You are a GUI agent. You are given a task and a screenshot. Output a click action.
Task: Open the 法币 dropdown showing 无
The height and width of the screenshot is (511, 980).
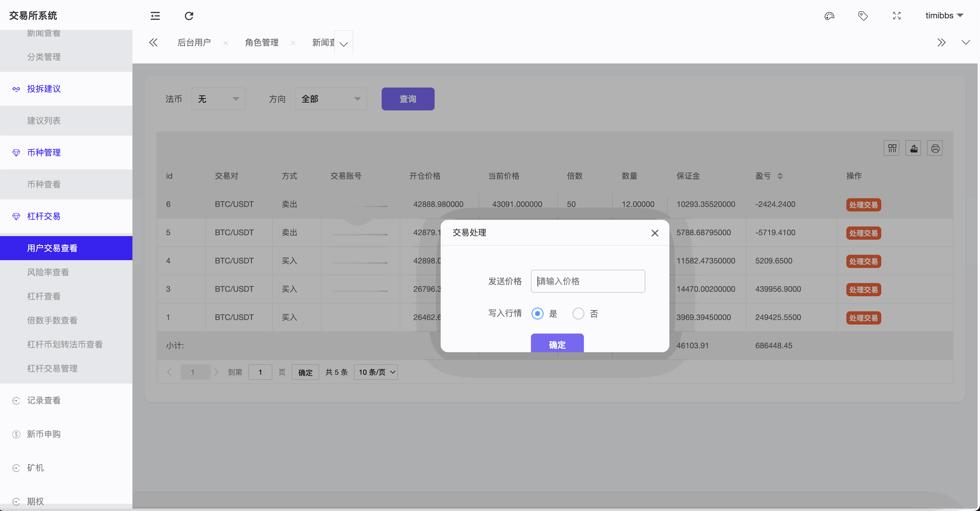tap(218, 99)
